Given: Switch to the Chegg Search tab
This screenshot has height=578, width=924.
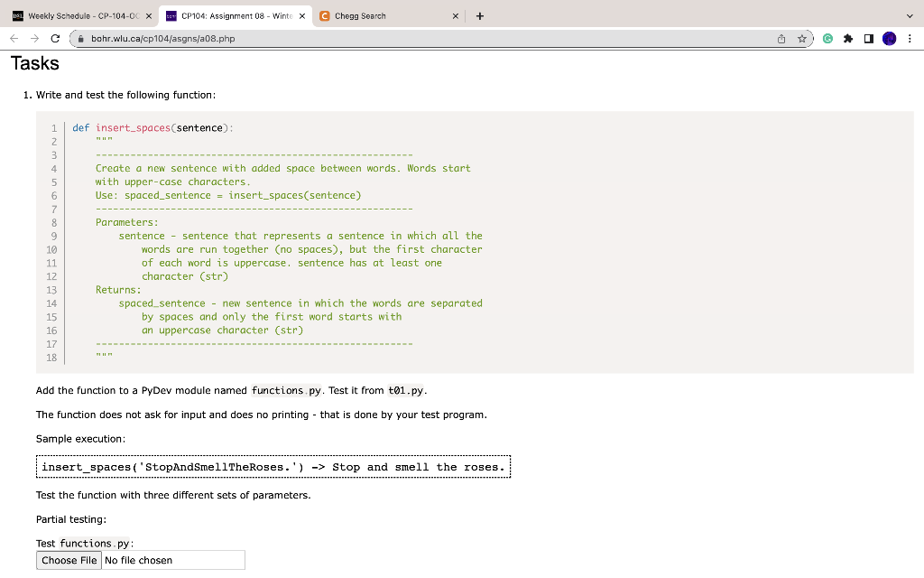Looking at the screenshot, I should coord(379,15).
